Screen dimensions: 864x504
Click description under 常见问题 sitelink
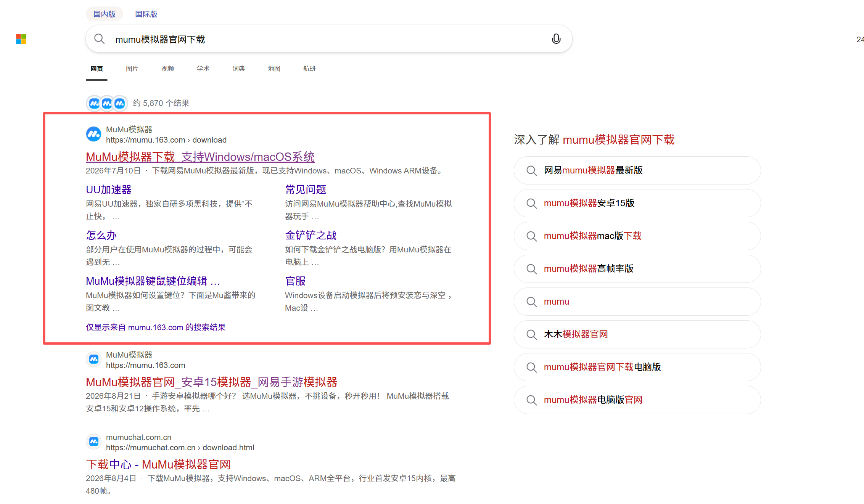(x=368, y=210)
